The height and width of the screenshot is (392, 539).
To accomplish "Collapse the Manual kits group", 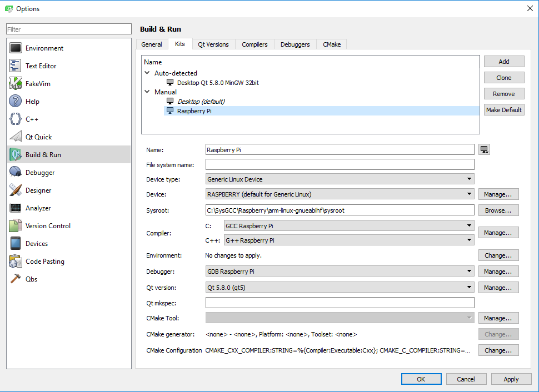I will coord(147,92).
